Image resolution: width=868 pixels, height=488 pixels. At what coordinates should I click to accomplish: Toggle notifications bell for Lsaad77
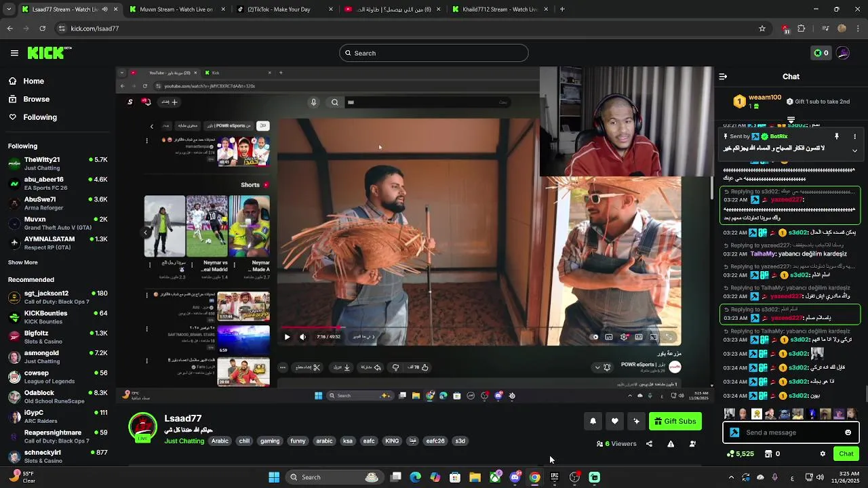[x=593, y=421]
